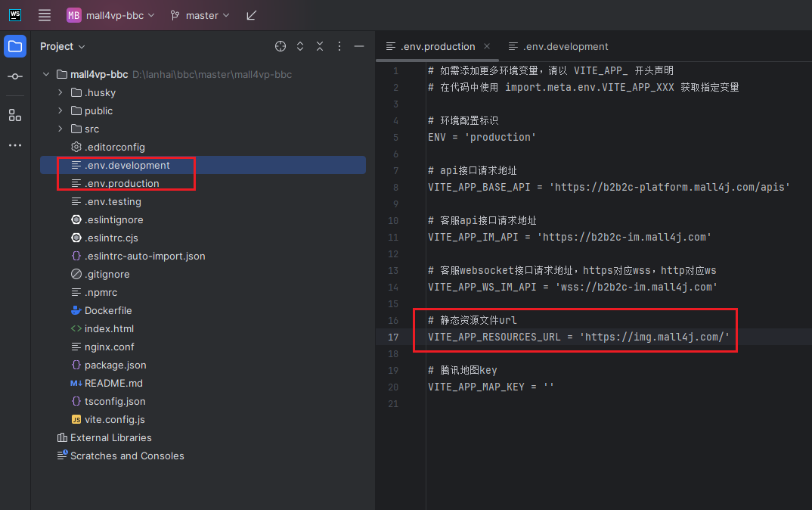This screenshot has height=510, width=812.
Task: Close the .env.production tab
Action: tap(487, 46)
